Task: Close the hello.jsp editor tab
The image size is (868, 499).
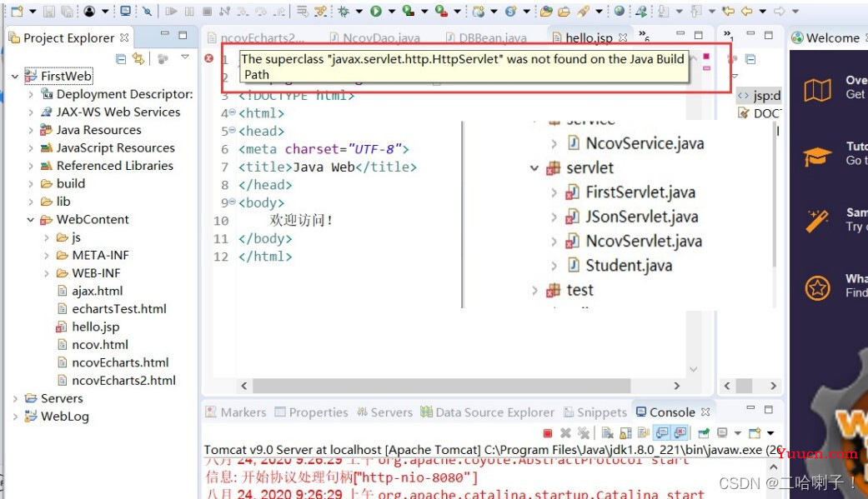Action: [x=623, y=37]
